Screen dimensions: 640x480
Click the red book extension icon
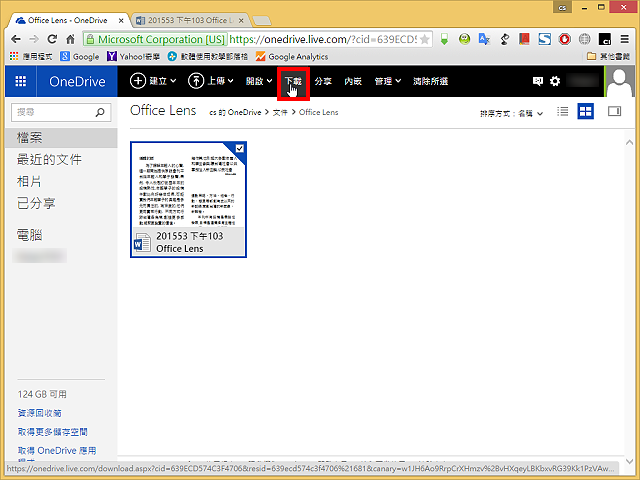pos(524,39)
